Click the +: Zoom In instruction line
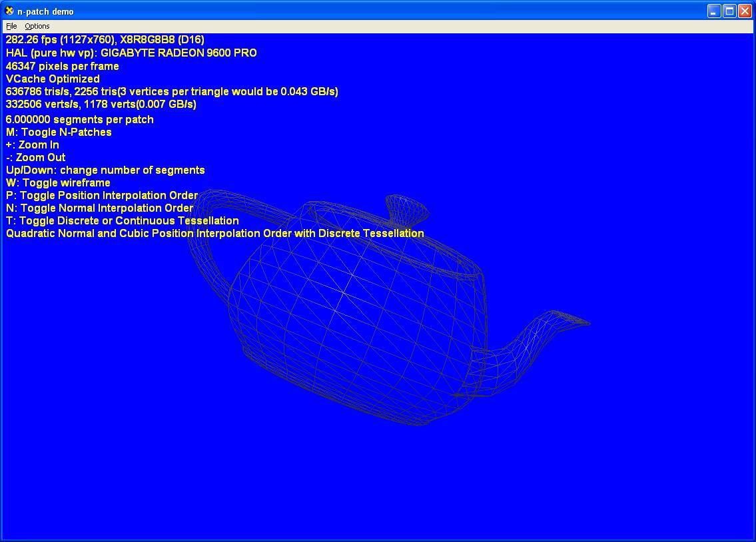756x542 pixels. click(31, 144)
